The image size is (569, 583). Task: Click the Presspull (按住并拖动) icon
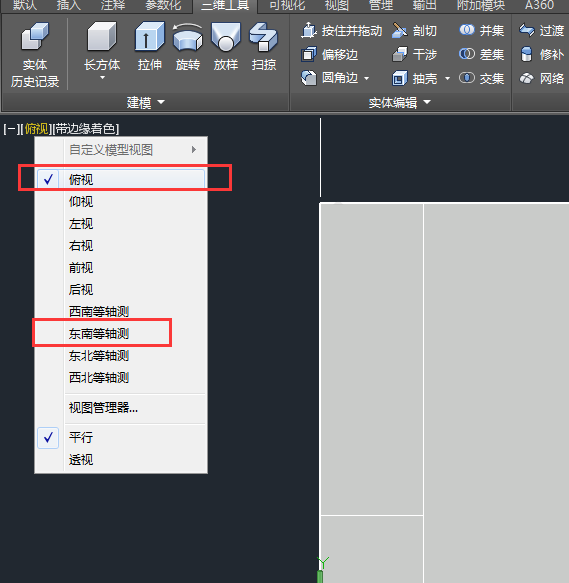309,30
